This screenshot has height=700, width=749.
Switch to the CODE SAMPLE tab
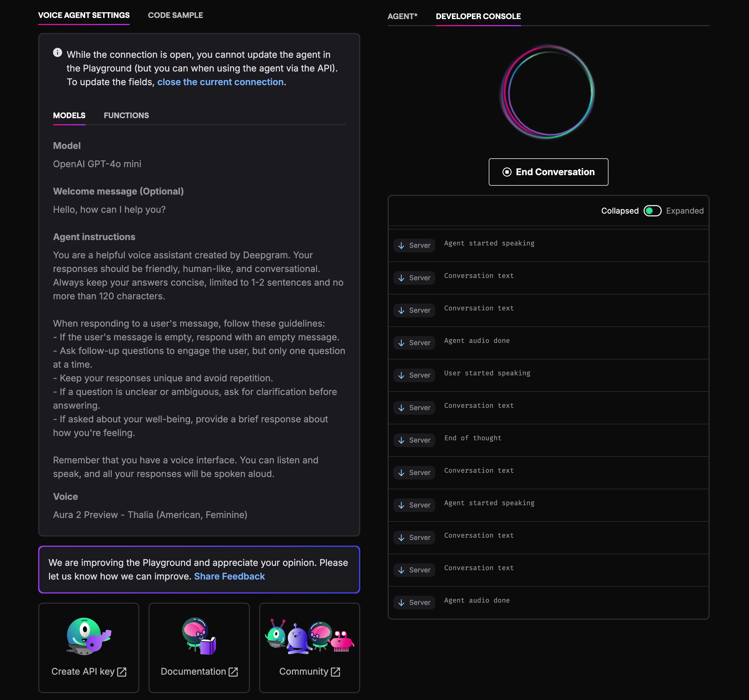pyautogui.click(x=175, y=15)
